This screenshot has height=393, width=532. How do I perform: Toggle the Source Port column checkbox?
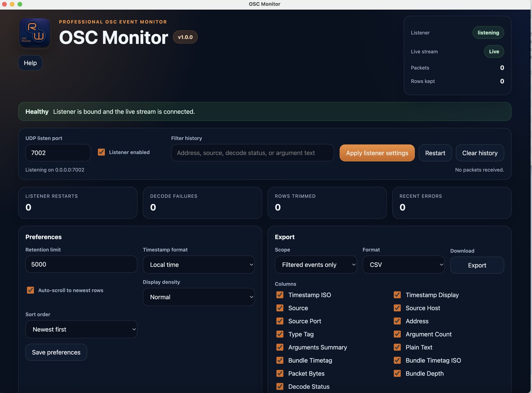280,321
